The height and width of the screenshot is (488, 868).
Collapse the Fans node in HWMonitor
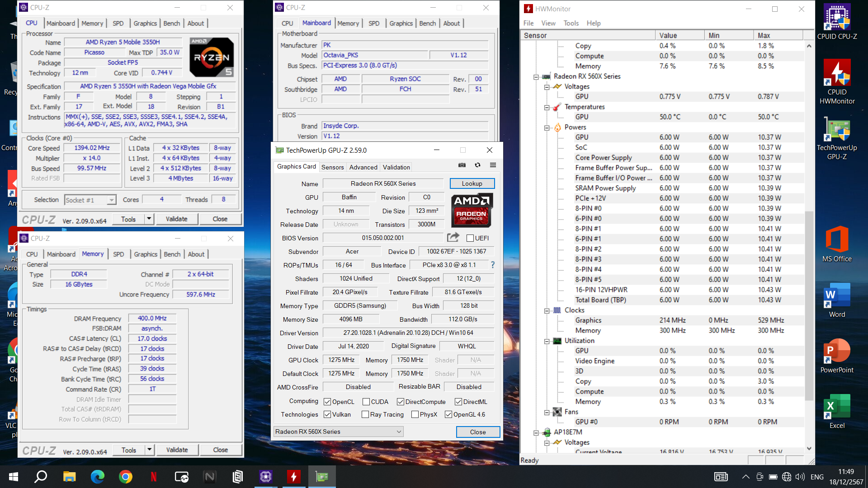(547, 413)
